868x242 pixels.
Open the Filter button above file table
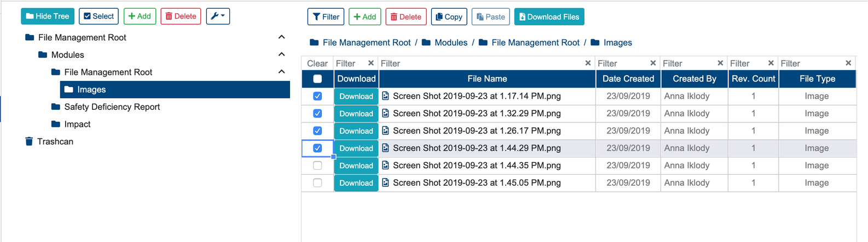pos(326,17)
